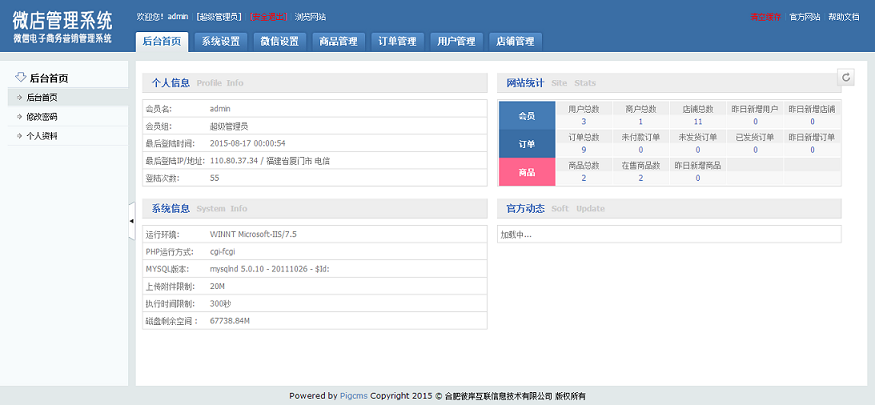Open 个人资料 in the sidebar

(x=42, y=135)
